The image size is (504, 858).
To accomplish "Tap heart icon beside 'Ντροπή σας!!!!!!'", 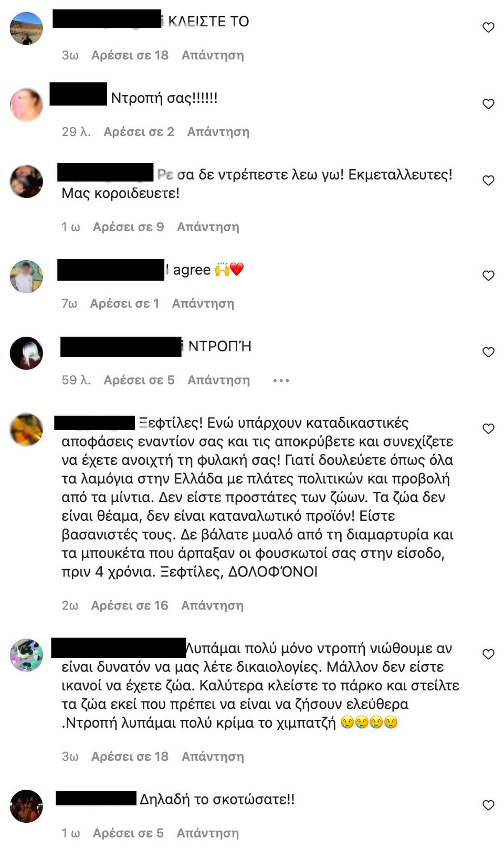I will pyautogui.click(x=488, y=104).
